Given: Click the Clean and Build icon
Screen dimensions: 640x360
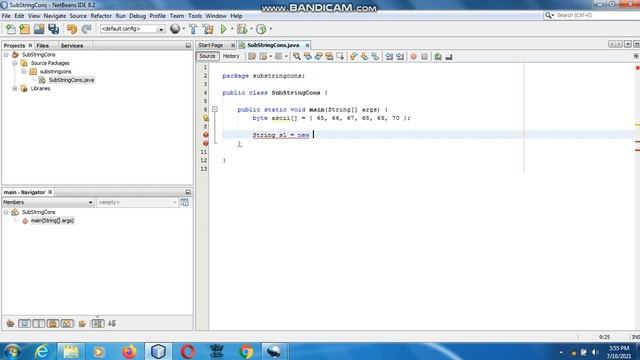Looking at the screenshot, I should 208,29.
